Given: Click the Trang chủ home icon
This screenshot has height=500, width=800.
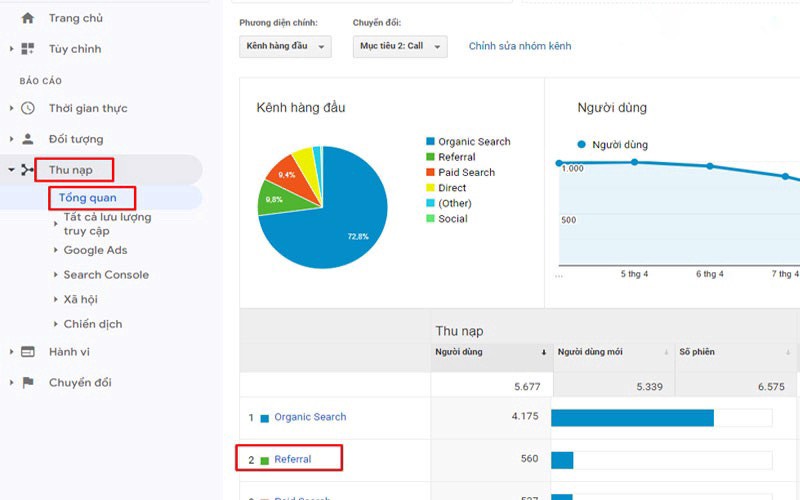Looking at the screenshot, I should pyautogui.click(x=28, y=18).
